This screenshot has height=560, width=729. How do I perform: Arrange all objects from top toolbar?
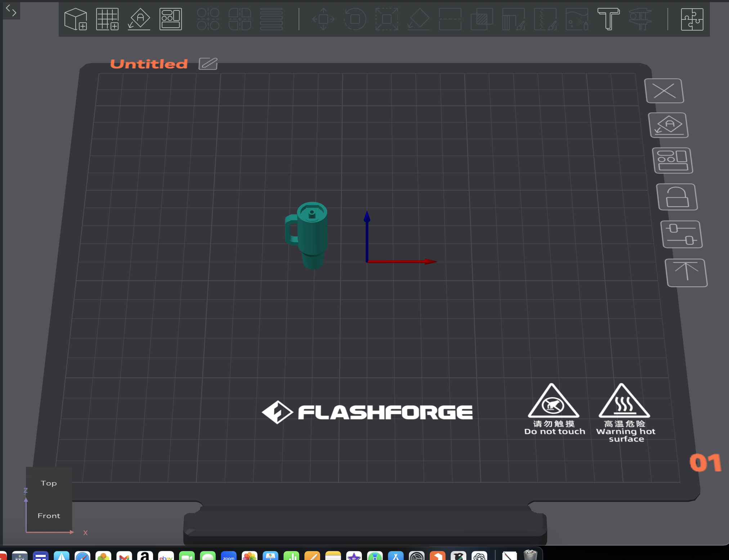pos(171,19)
